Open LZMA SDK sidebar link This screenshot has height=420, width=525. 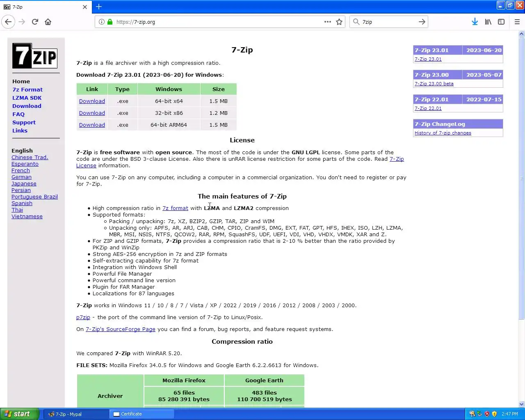(x=27, y=98)
